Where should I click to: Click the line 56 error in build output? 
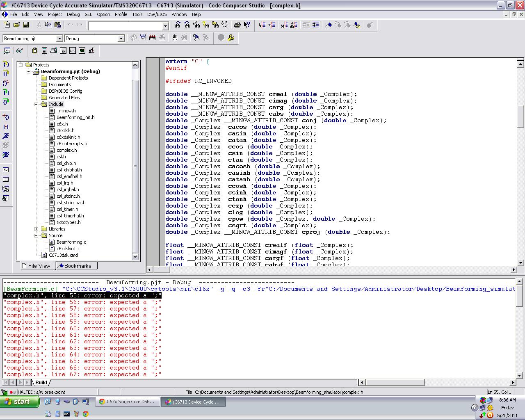tap(82, 302)
